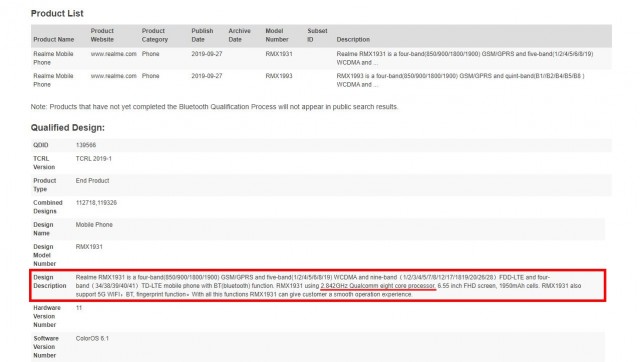This screenshot has width=640, height=362.
Task: Click the Description column header
Action: (x=353, y=40)
